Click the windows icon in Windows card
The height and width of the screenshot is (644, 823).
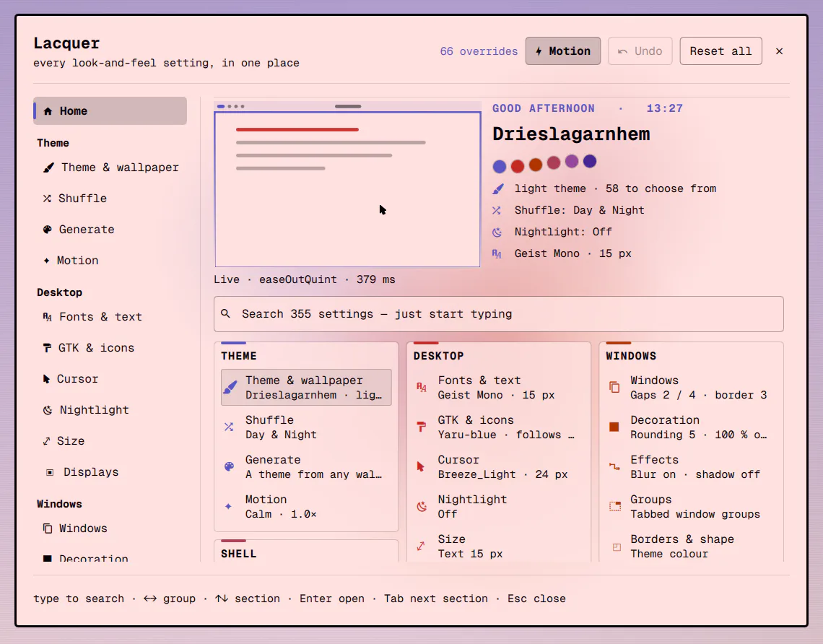pos(614,388)
